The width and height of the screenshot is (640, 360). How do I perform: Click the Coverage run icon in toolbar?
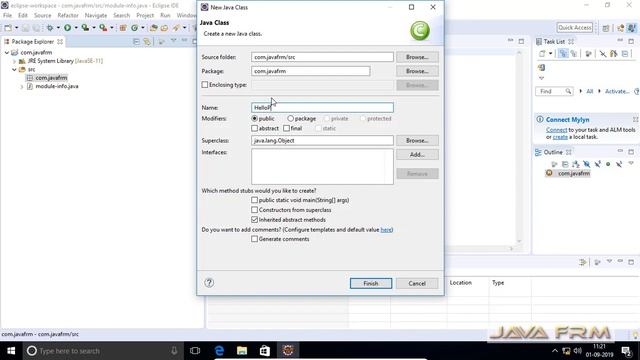[x=85, y=28]
